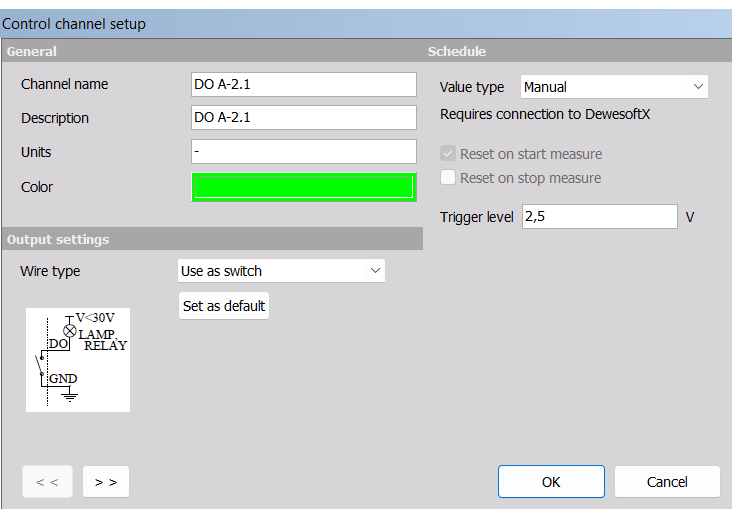732x509 pixels.
Task: Click the Control channel setup title
Action: pyautogui.click(x=74, y=24)
